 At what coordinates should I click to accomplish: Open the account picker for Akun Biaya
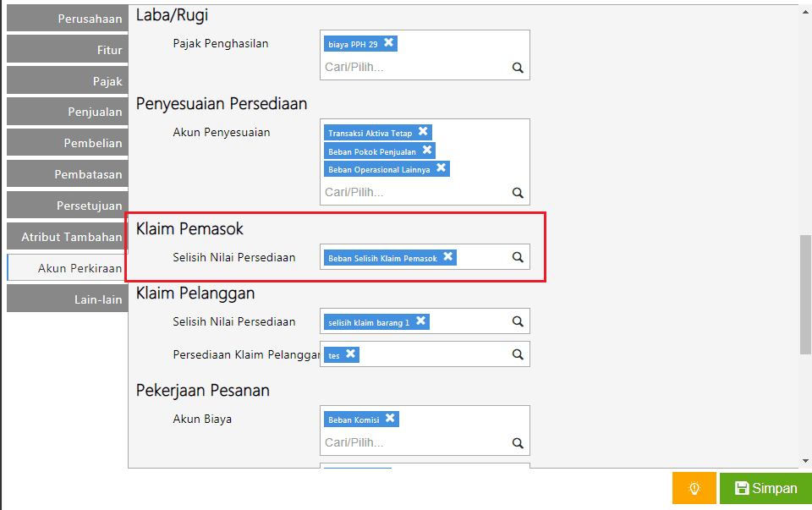517,442
